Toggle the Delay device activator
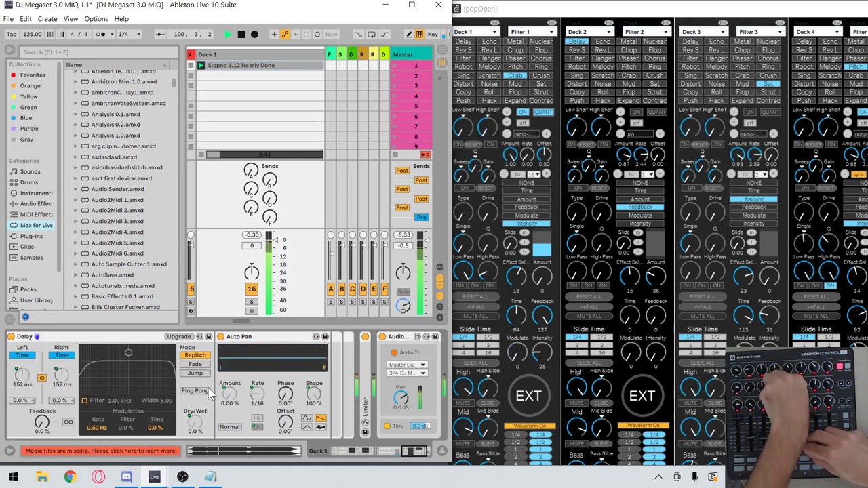This screenshot has width=868, height=488. (x=12, y=336)
